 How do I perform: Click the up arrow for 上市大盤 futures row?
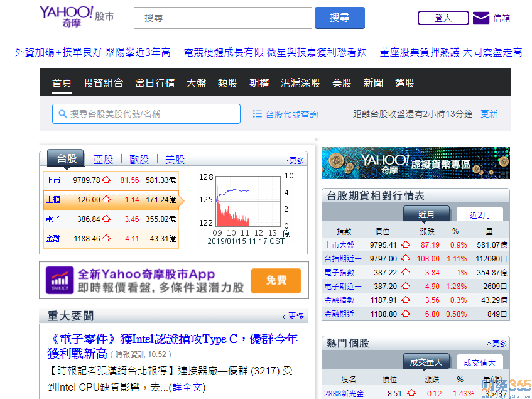[x=406, y=244]
